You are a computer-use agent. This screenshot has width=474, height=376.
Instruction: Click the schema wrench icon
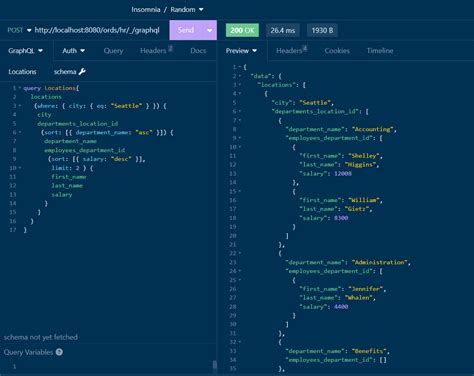coord(82,71)
